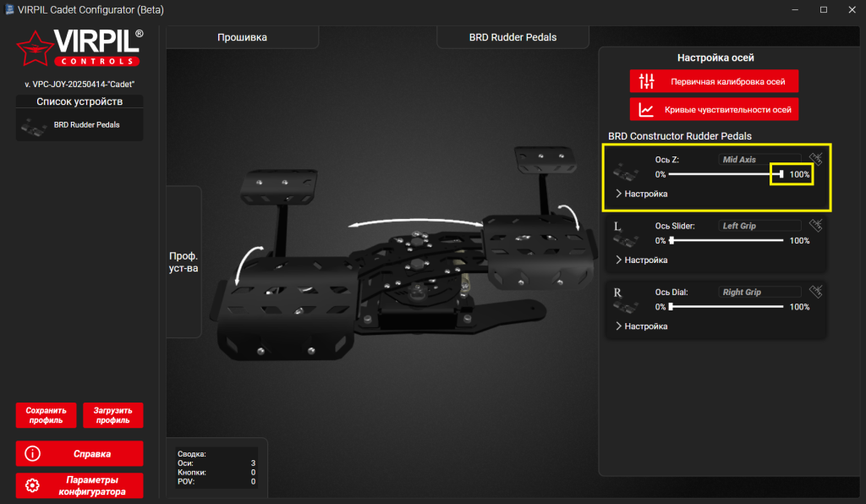Viewport: 866px width, 504px height.
Task: Open the Проф. уст-ва side tab
Action: click(x=184, y=261)
